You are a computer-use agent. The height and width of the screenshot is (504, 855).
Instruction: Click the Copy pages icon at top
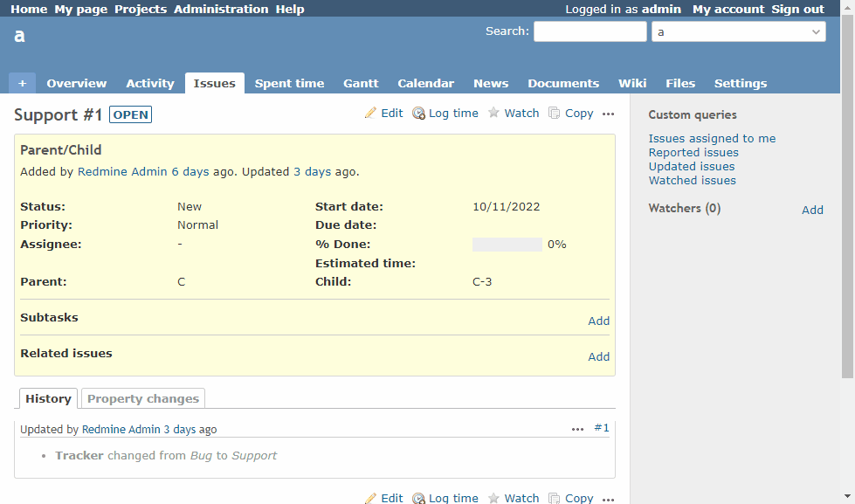pos(554,113)
